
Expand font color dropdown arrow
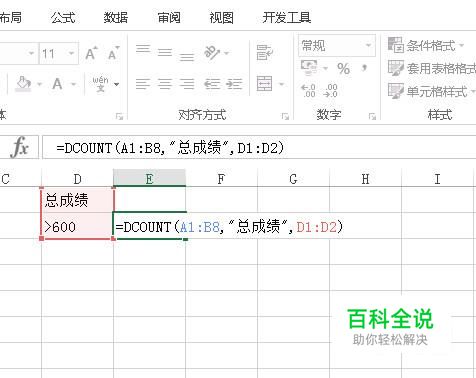(73, 84)
